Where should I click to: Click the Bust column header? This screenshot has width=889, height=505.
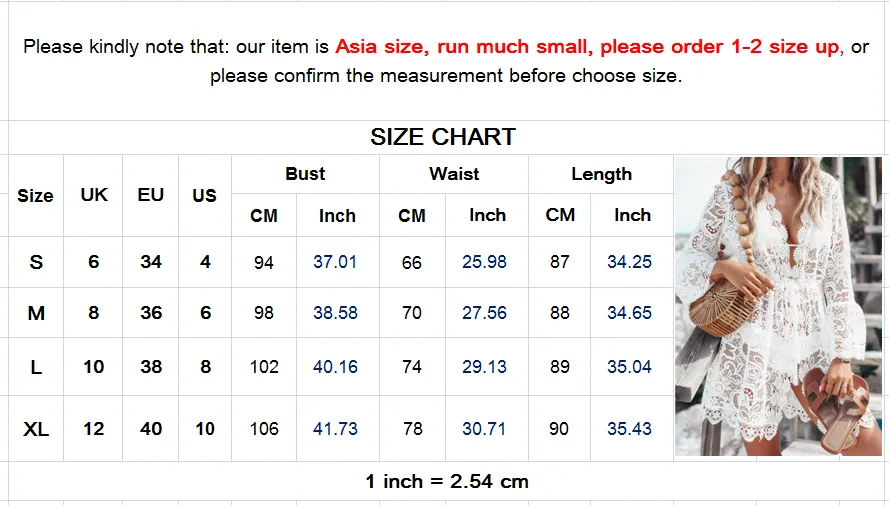click(305, 173)
